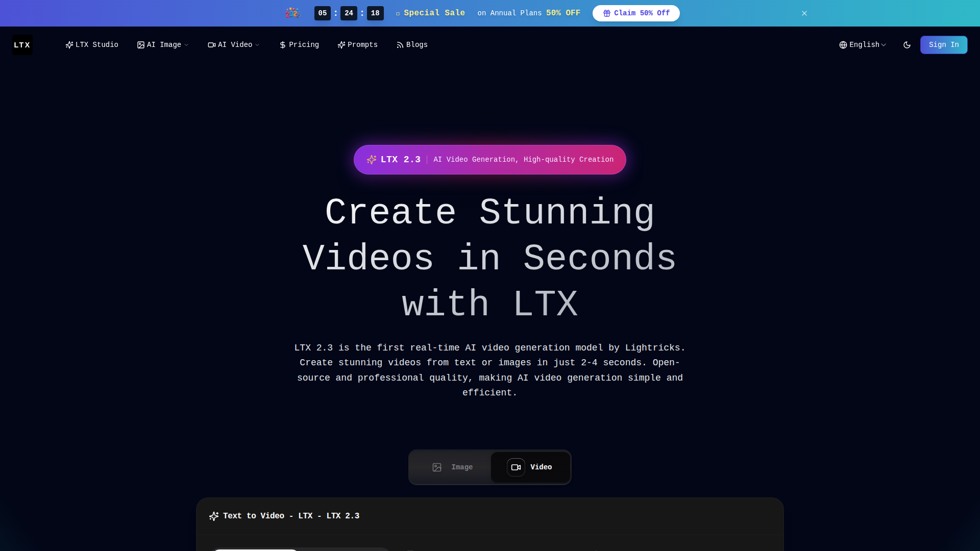Click the countdown hours value "05"
The image size is (980, 551).
tap(323, 13)
